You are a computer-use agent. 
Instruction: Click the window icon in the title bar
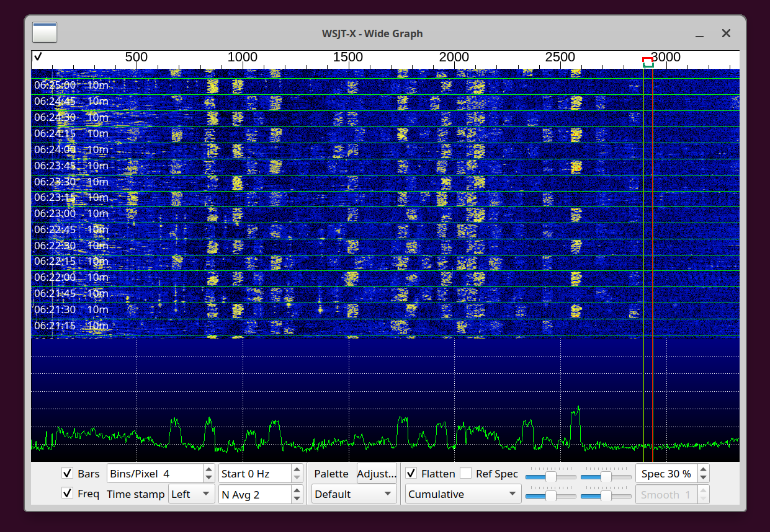coord(44,32)
